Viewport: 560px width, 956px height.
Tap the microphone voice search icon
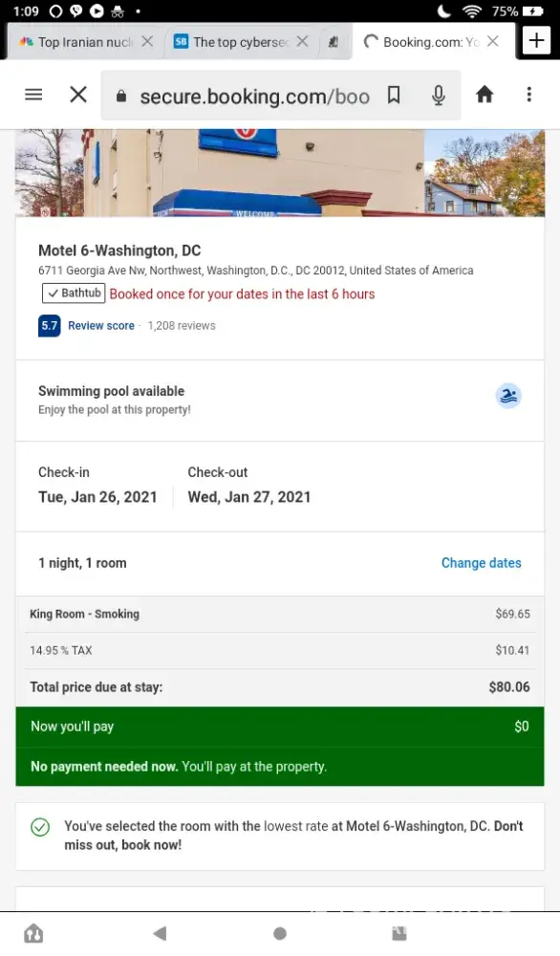coord(438,95)
